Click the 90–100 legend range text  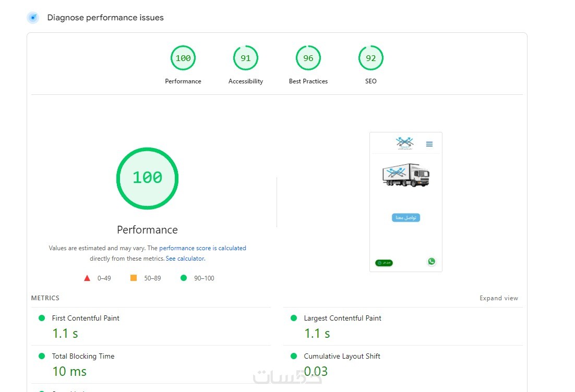(x=204, y=278)
